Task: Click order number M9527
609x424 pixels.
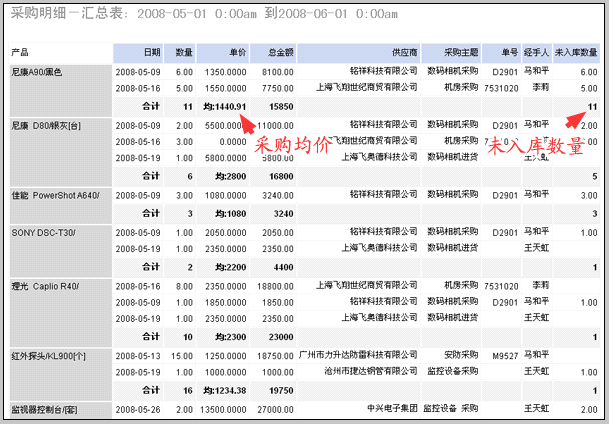Action: (505, 355)
